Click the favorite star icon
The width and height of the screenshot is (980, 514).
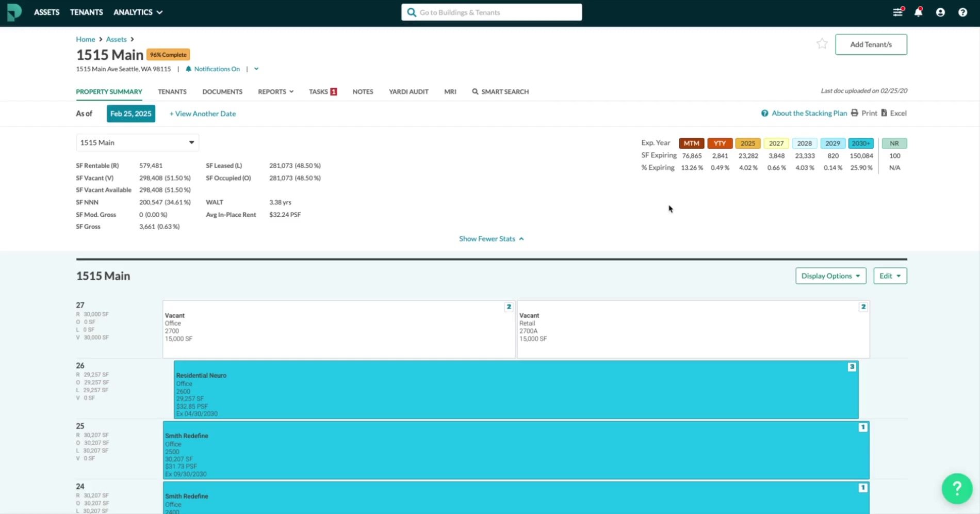(x=822, y=44)
